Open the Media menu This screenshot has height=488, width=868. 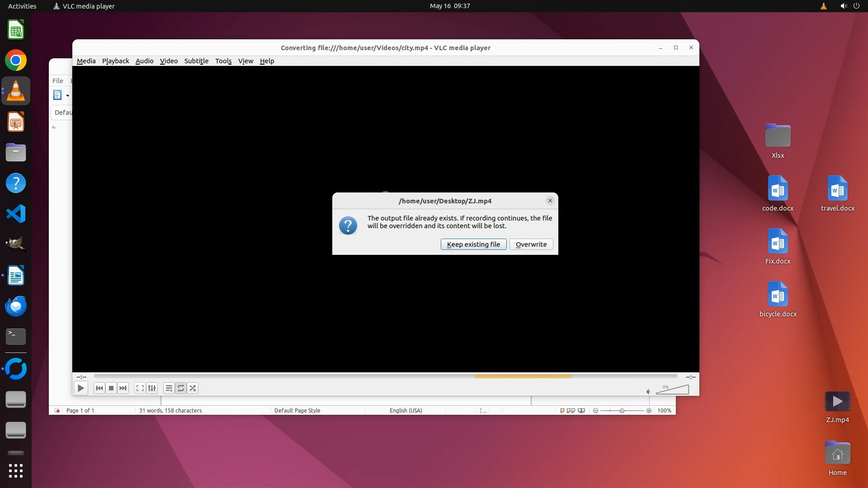click(x=86, y=61)
